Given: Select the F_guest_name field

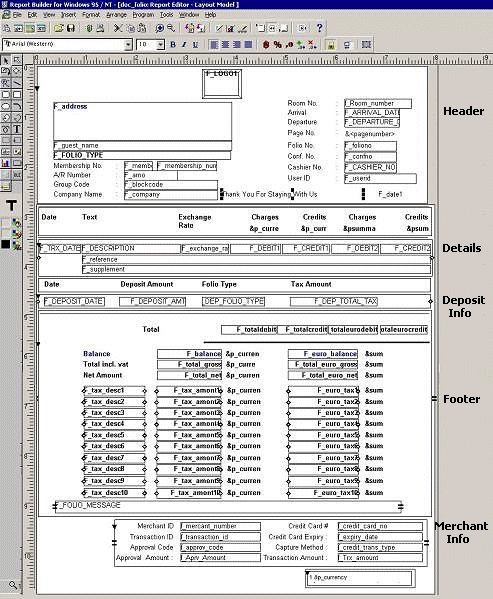Looking at the screenshot, I should click(x=142, y=146).
